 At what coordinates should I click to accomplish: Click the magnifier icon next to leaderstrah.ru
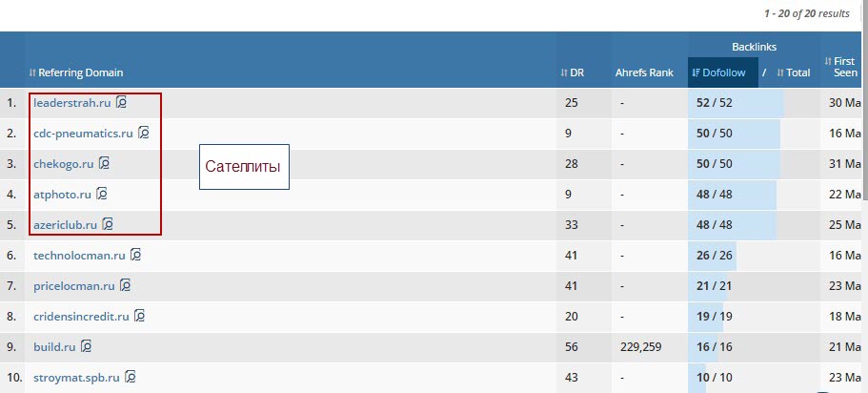[x=121, y=102]
